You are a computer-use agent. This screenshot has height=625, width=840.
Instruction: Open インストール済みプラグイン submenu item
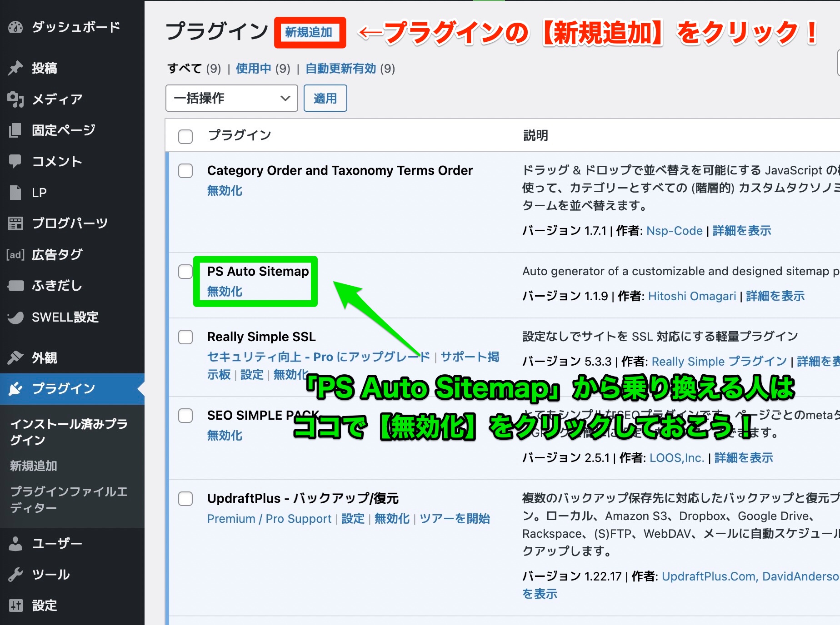coord(69,432)
